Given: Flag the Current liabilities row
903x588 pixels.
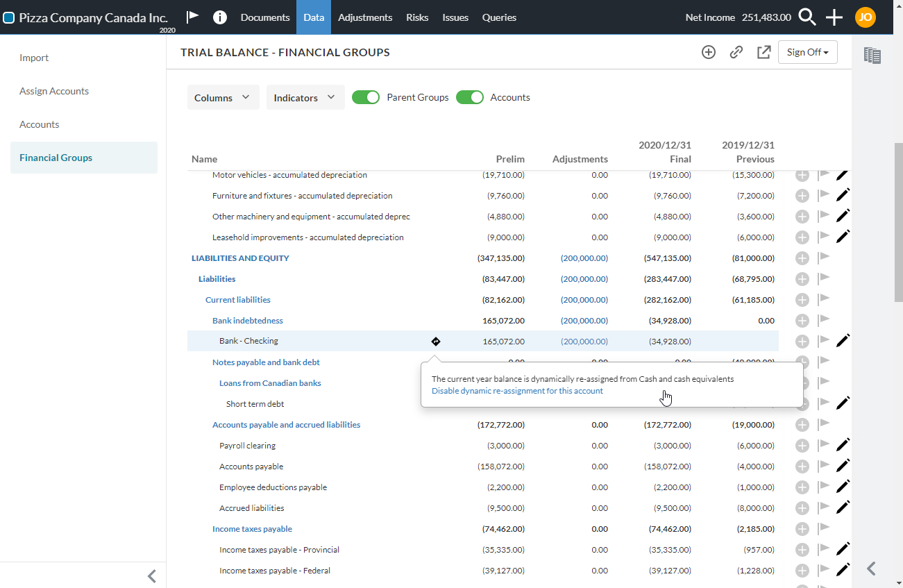Looking at the screenshot, I should 822,299.
